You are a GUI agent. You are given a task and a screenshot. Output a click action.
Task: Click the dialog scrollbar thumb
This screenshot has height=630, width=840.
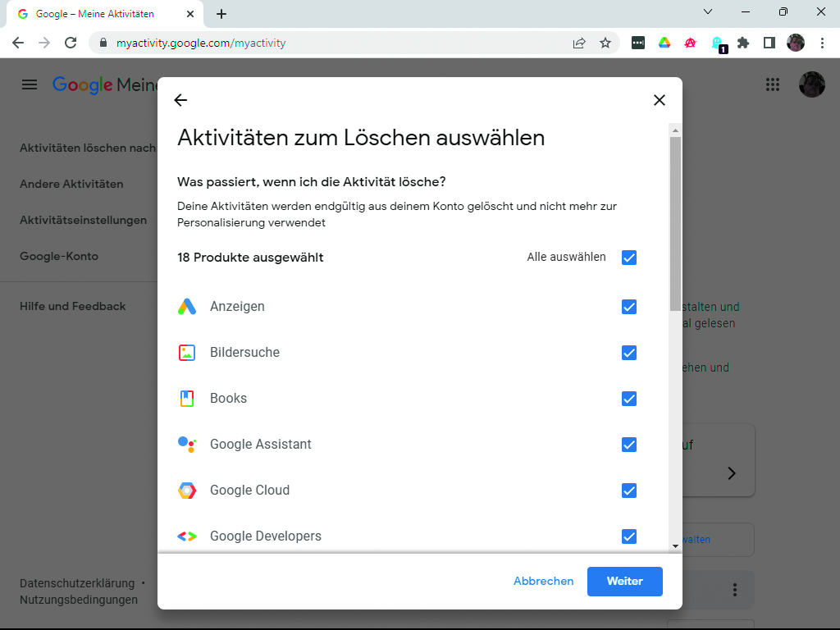pos(676,224)
